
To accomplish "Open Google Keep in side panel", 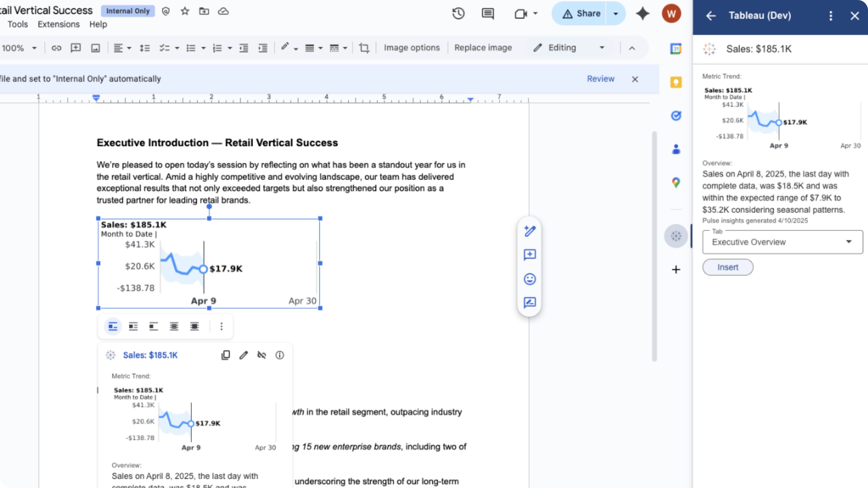I will point(676,82).
